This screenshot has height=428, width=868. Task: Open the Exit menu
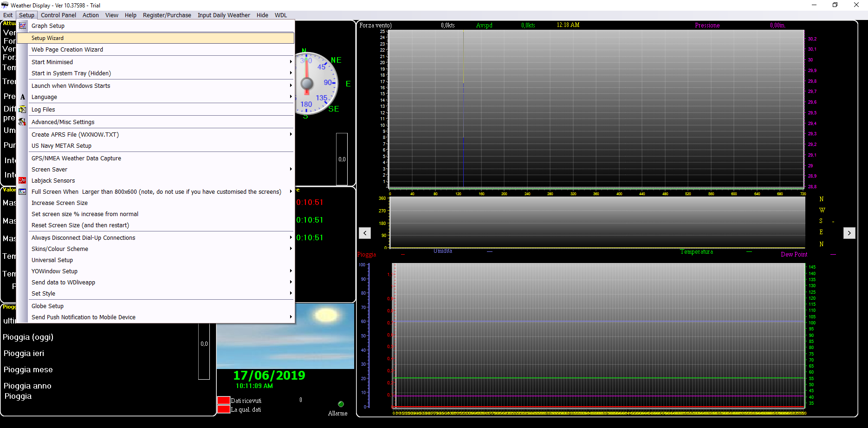[x=8, y=15]
